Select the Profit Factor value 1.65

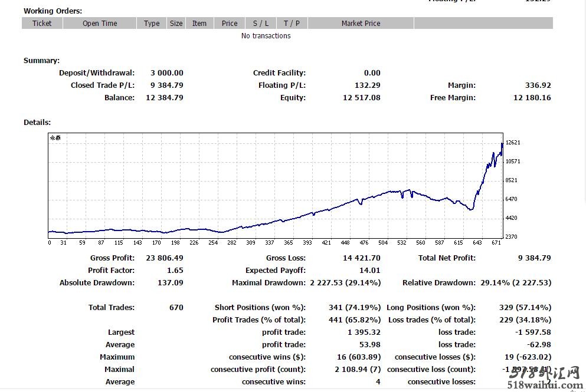pyautogui.click(x=175, y=271)
